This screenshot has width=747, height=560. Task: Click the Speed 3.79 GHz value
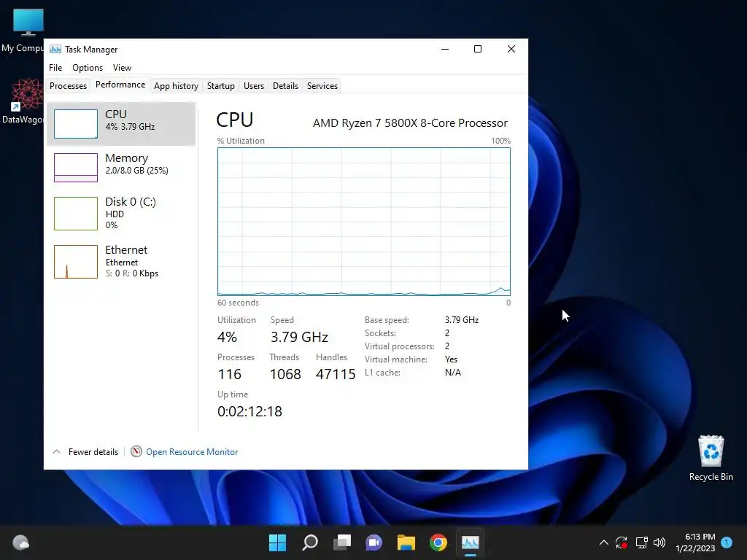pyautogui.click(x=299, y=337)
